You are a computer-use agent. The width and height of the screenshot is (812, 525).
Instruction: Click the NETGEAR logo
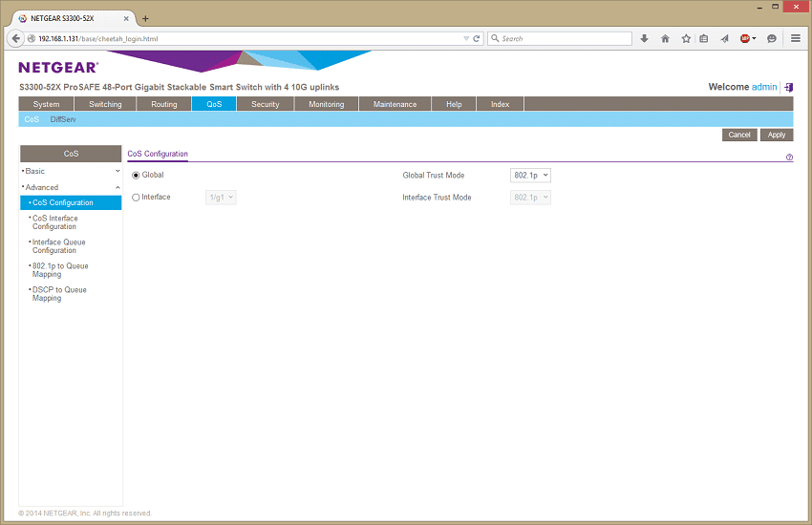click(58, 67)
